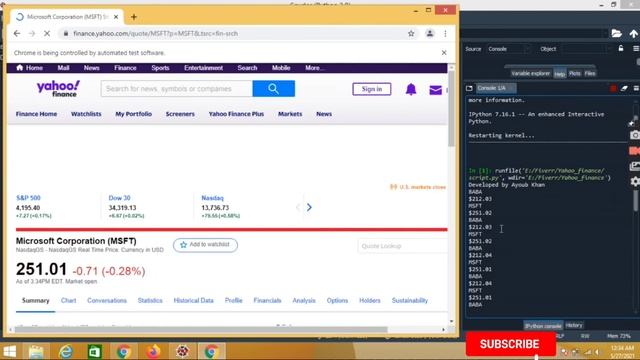Switch to the Options tab
Image resolution: width=640 pixels, height=360 pixels.
click(x=337, y=300)
